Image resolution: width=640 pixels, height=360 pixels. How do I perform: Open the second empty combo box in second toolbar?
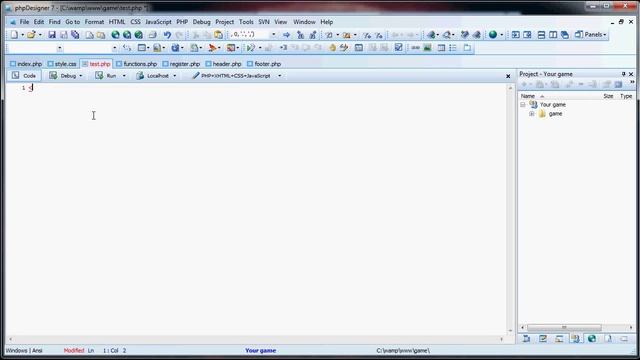[x=114, y=48]
